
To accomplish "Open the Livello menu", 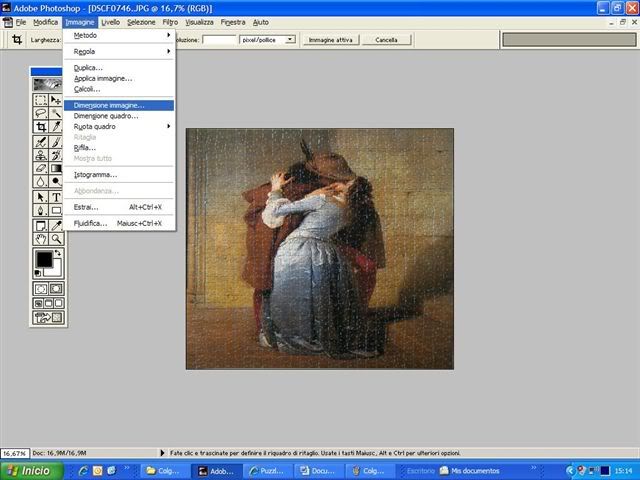I will [x=111, y=22].
